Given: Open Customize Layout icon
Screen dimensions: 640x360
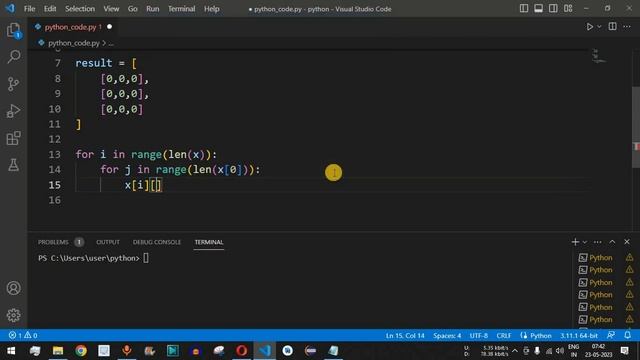Looking at the screenshot, I should (x=568, y=9).
